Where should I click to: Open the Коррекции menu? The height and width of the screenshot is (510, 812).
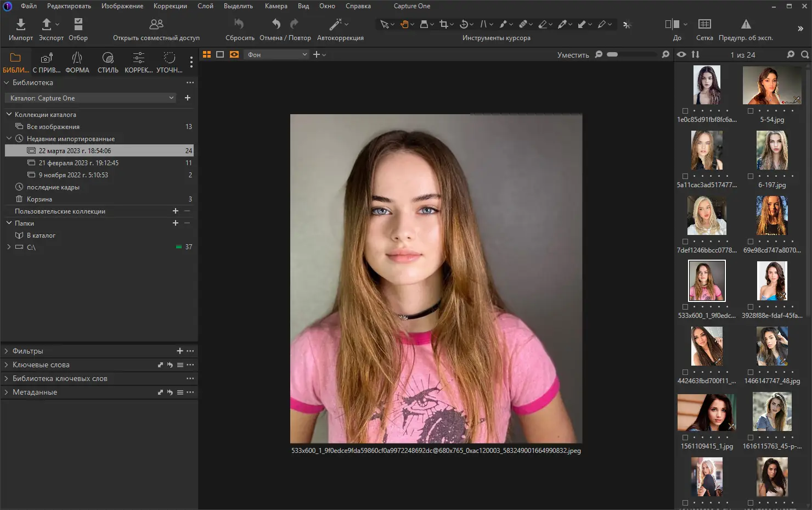[170, 6]
